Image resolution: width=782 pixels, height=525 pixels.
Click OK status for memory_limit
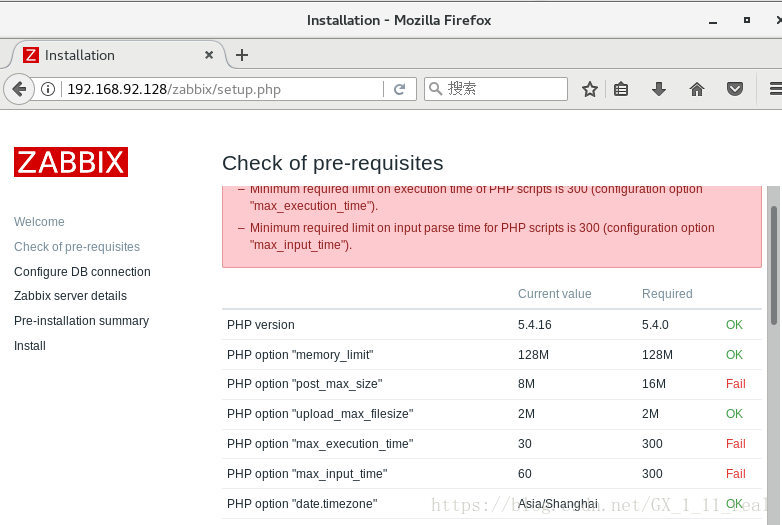(x=734, y=354)
